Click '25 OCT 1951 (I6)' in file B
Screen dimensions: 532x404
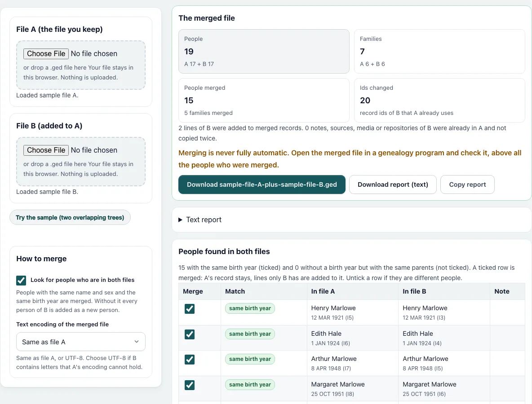click(x=424, y=394)
